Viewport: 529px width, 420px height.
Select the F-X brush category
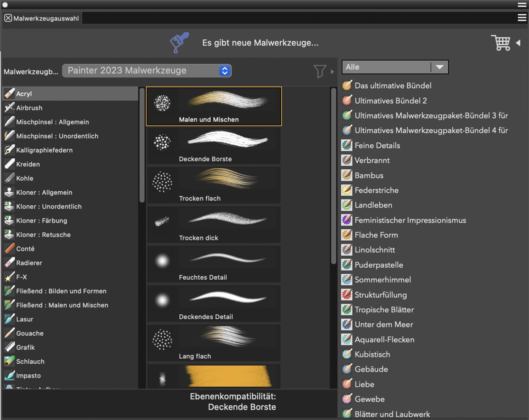(x=21, y=277)
